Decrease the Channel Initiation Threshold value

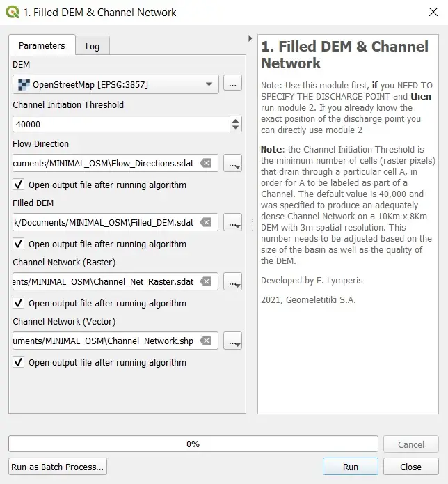click(236, 127)
